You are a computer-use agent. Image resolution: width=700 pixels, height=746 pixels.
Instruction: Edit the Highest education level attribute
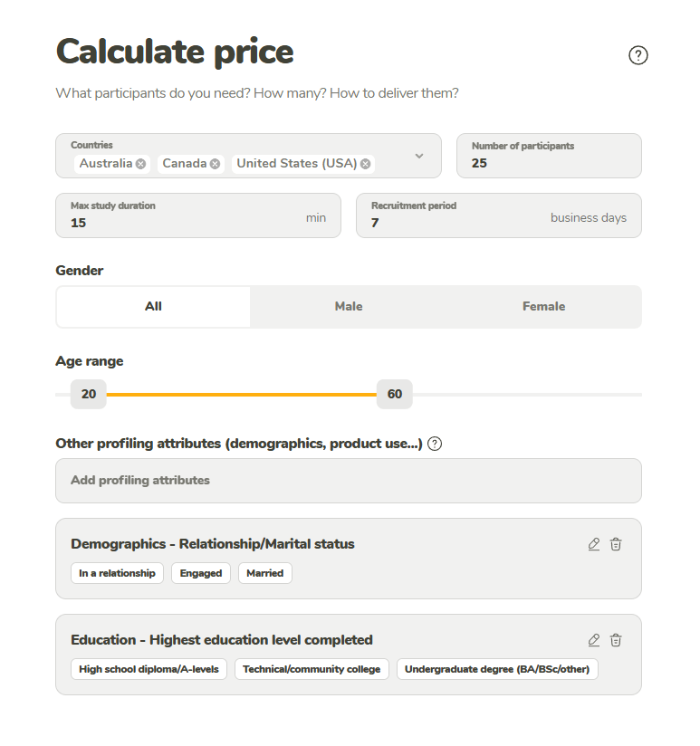pyautogui.click(x=594, y=640)
